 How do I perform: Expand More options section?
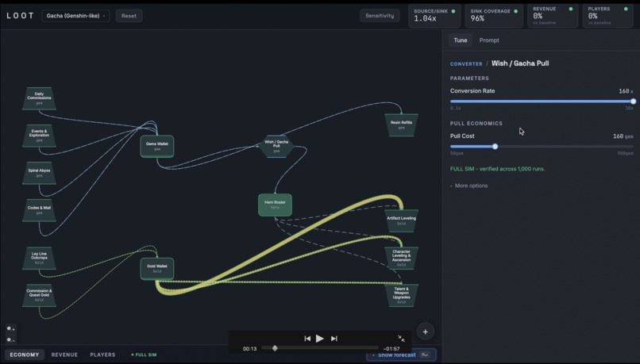click(x=469, y=186)
